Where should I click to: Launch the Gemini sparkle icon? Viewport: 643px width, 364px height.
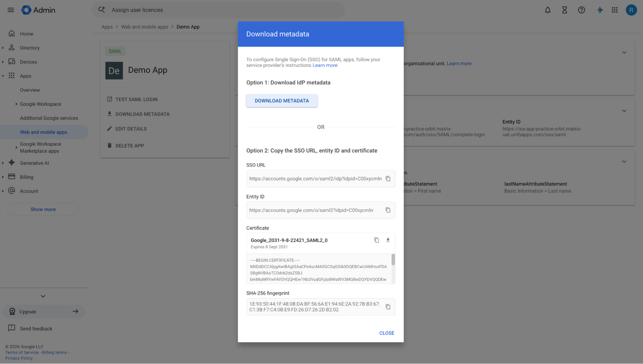[600, 10]
